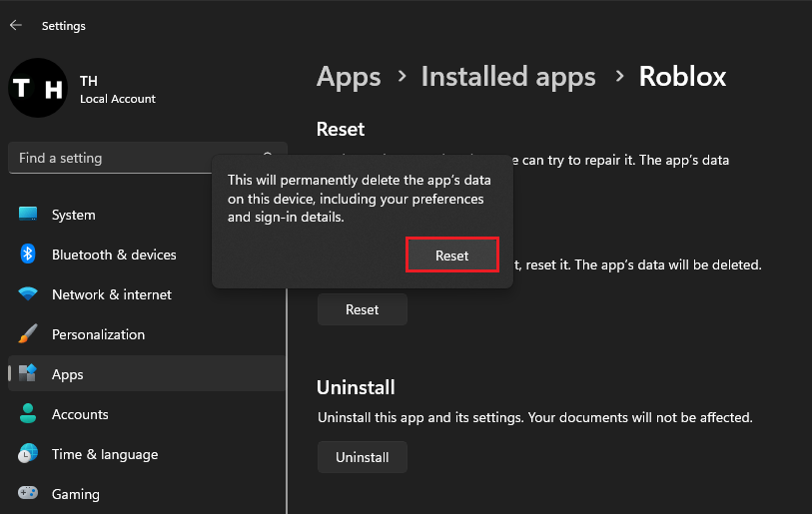Open System settings via monitor icon
The image size is (812, 514).
coord(28,215)
